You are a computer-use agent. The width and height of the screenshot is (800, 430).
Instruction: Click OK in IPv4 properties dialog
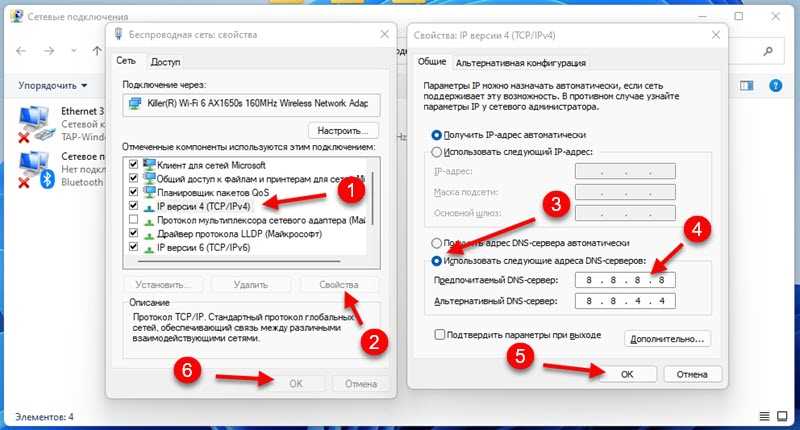627,374
